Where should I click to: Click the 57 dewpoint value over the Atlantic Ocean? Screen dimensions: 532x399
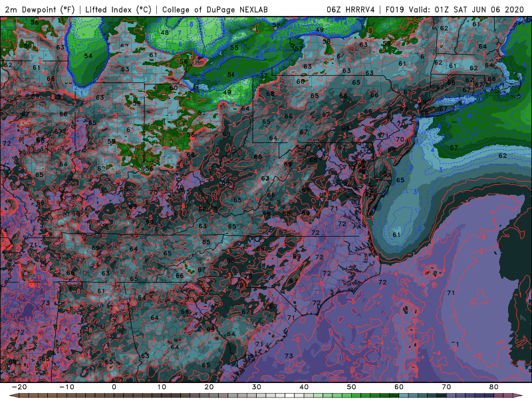[x=454, y=148]
